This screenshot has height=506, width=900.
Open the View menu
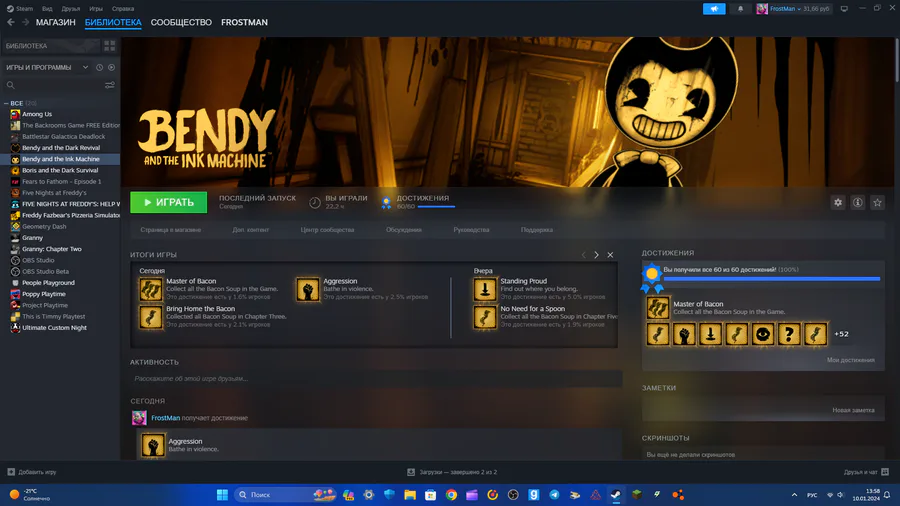coord(47,9)
